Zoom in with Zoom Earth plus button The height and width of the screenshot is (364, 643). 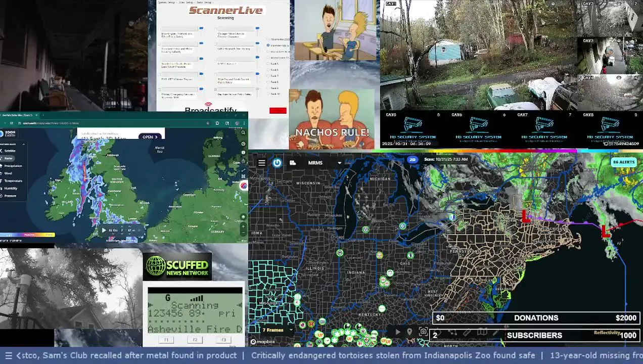243,226
